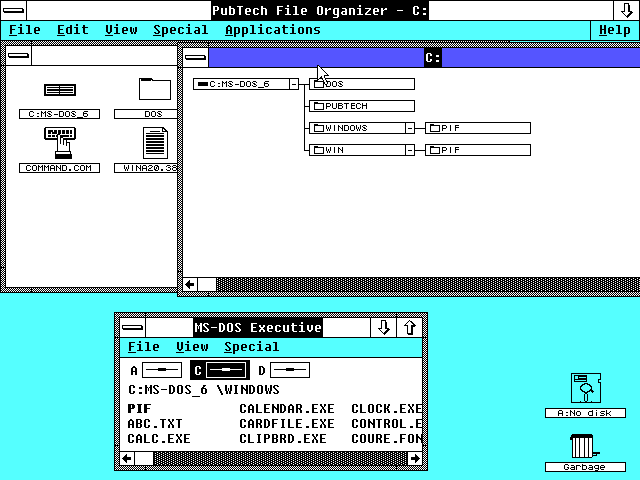Switch to drive D in MS-DOS Executive

(x=284, y=370)
